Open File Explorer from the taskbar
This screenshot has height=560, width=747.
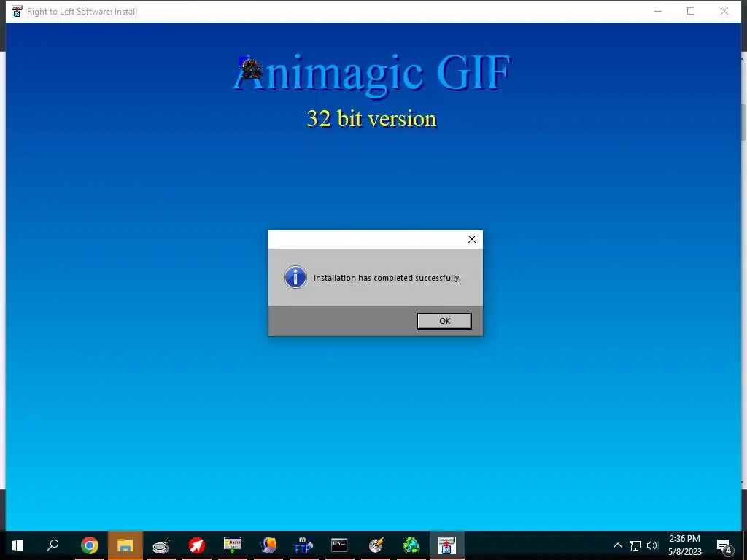[125, 545]
